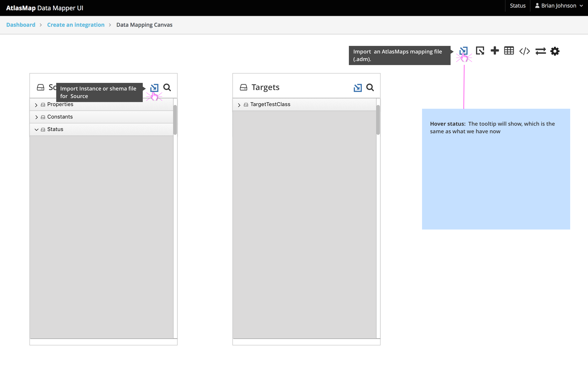The height and width of the screenshot is (369, 588).
Task: Add a new mapping with the plus icon
Action: (x=495, y=51)
